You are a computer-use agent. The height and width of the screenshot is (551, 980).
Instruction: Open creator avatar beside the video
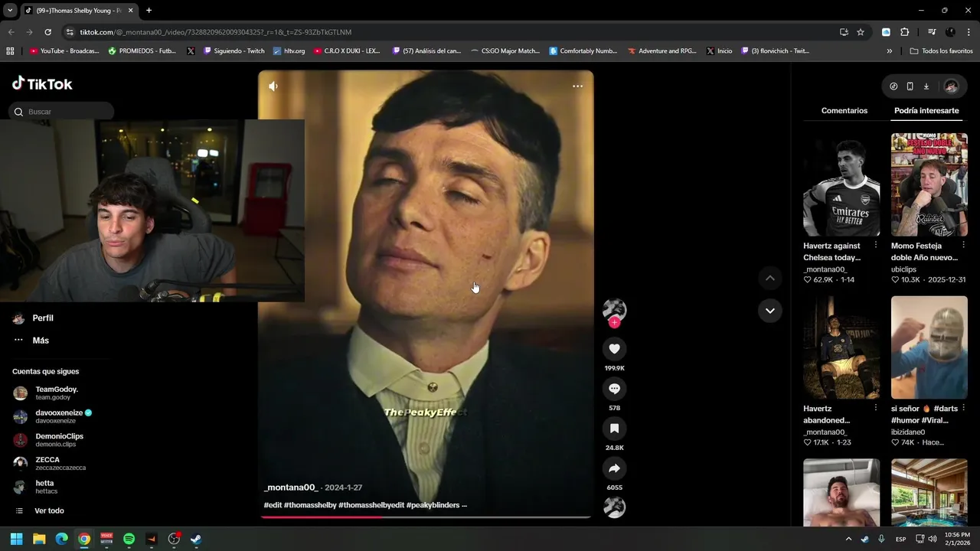click(614, 309)
